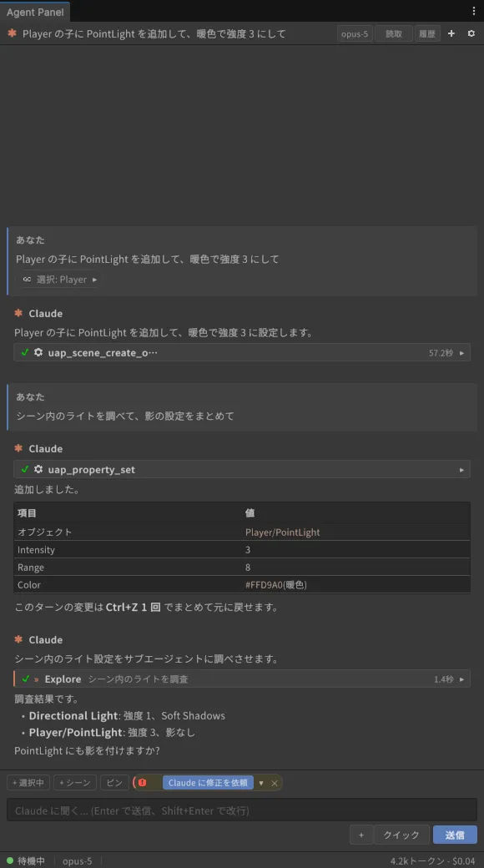Click the 値 table header

click(x=250, y=513)
